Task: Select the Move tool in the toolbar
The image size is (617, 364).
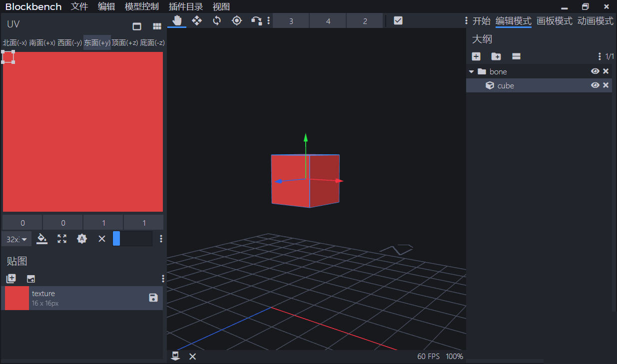Action: coord(197,20)
